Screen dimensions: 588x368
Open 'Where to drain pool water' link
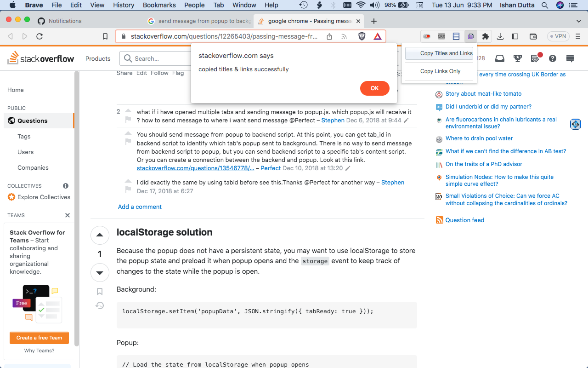coord(479,138)
